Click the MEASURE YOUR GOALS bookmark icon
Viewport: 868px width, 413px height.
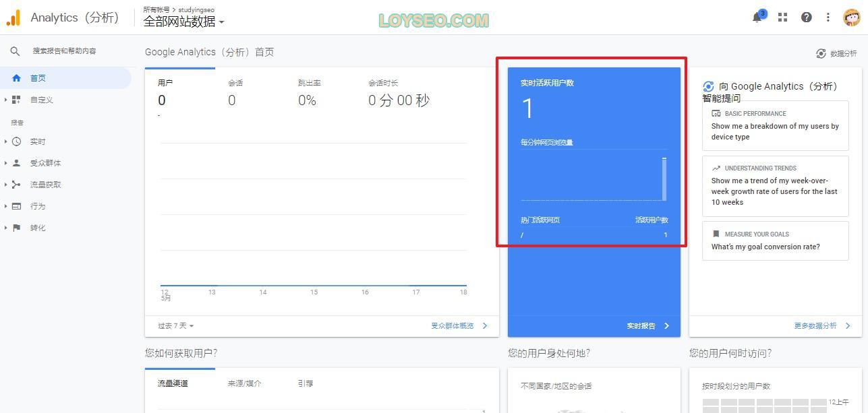coord(716,234)
